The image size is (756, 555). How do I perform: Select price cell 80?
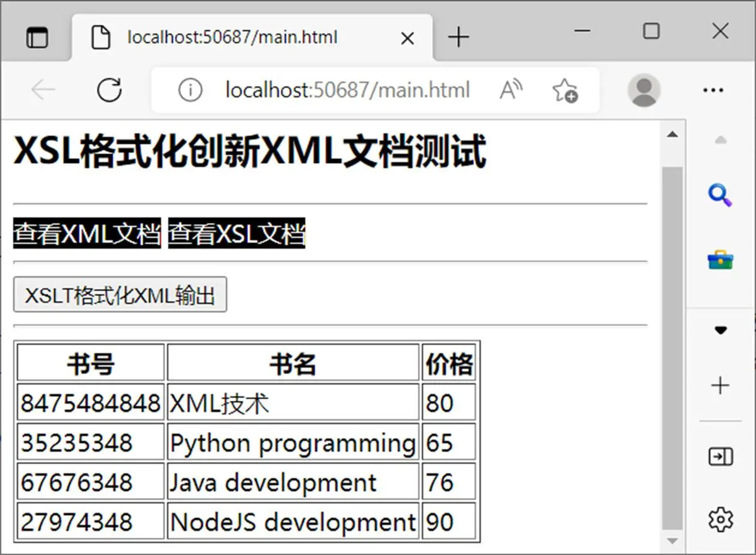click(x=449, y=402)
